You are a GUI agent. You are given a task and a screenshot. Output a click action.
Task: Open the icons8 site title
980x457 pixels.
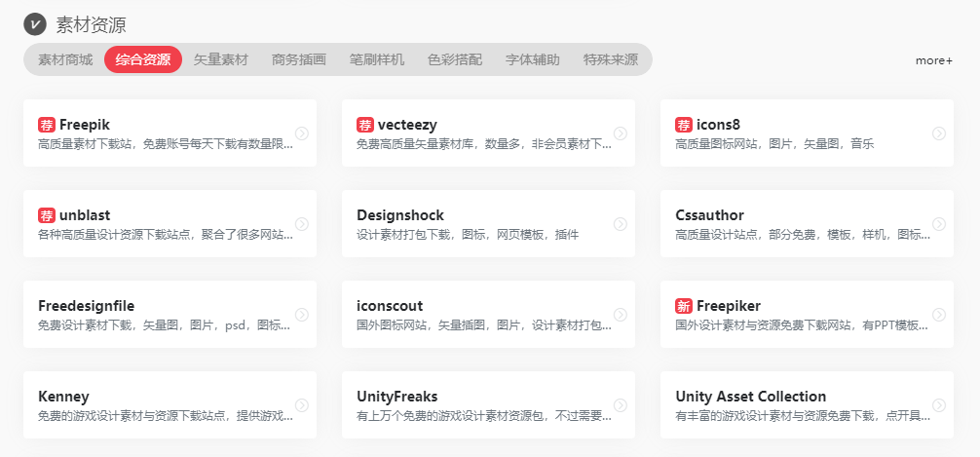pos(719,125)
